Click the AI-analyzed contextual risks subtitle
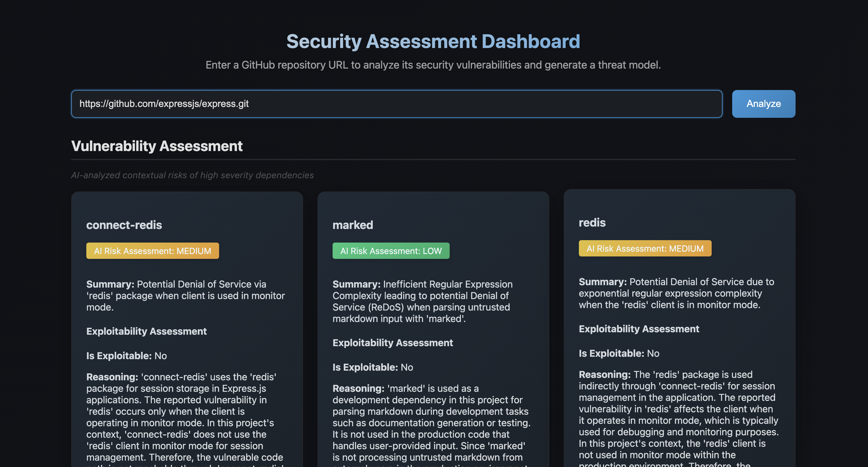 pos(192,175)
